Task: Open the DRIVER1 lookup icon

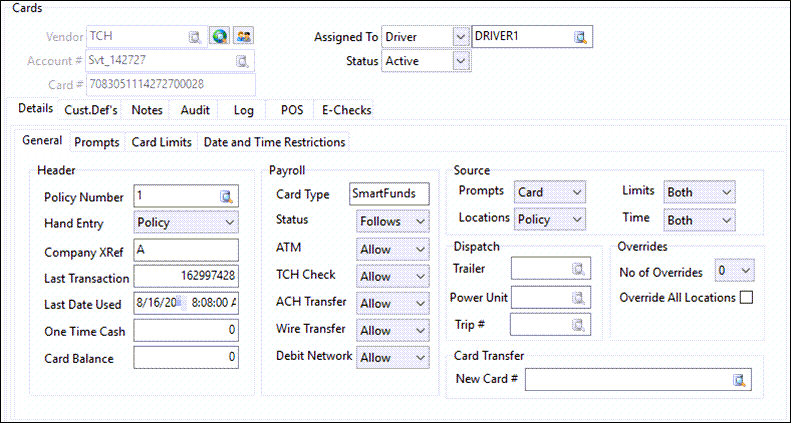Action: [580, 37]
